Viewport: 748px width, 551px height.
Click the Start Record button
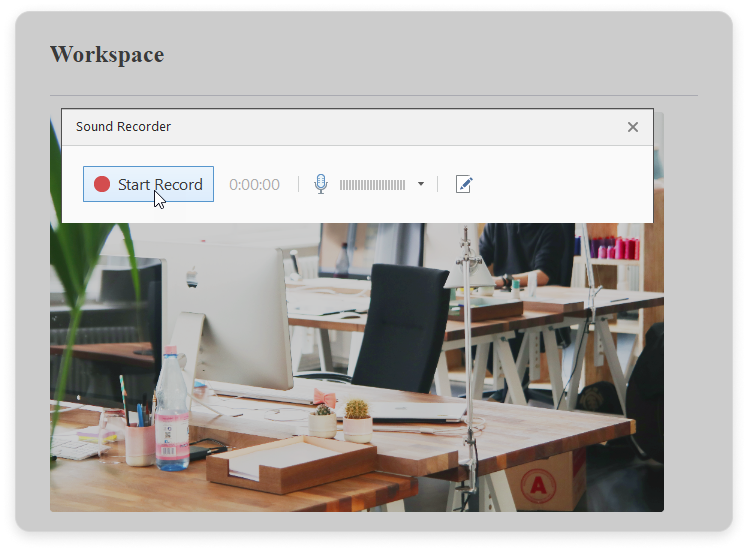tap(148, 184)
